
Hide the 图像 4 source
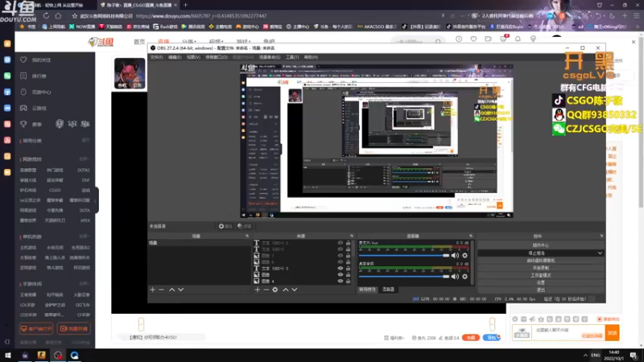[340, 281]
